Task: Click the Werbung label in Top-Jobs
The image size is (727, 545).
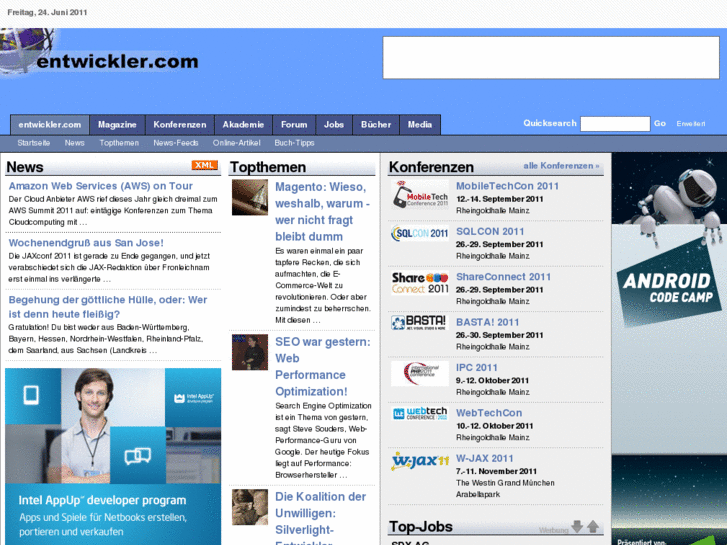Action: tap(554, 530)
